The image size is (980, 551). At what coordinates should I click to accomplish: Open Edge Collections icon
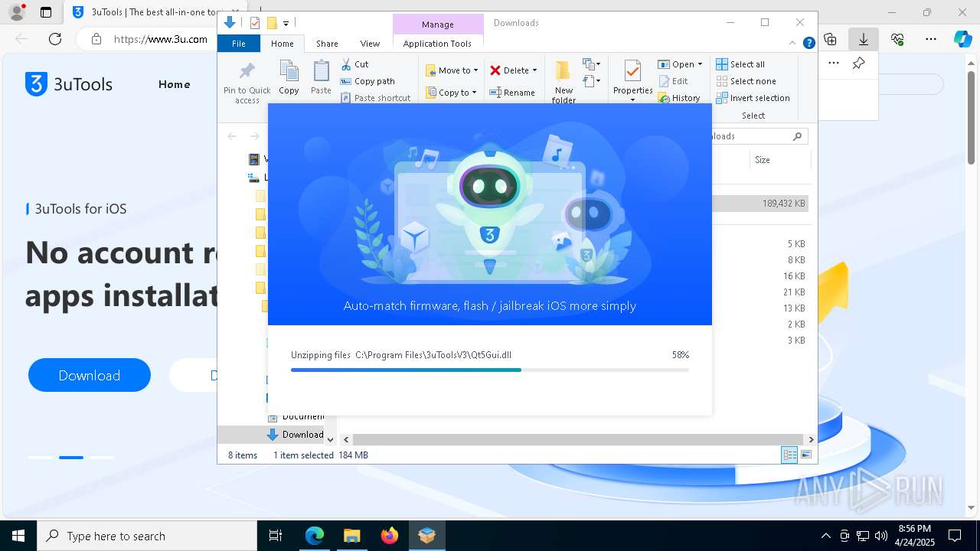(x=830, y=38)
